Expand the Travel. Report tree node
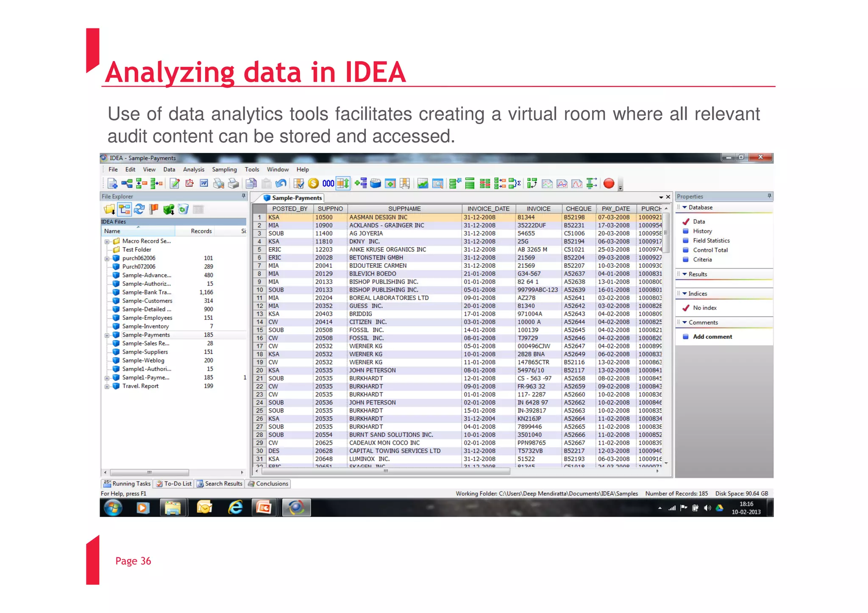868x613 pixels. point(107,386)
